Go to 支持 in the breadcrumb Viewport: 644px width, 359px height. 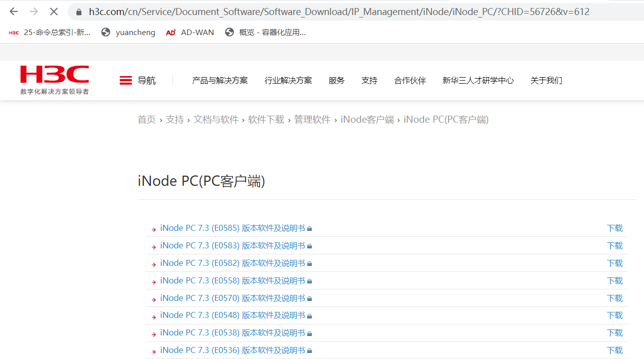[175, 120]
